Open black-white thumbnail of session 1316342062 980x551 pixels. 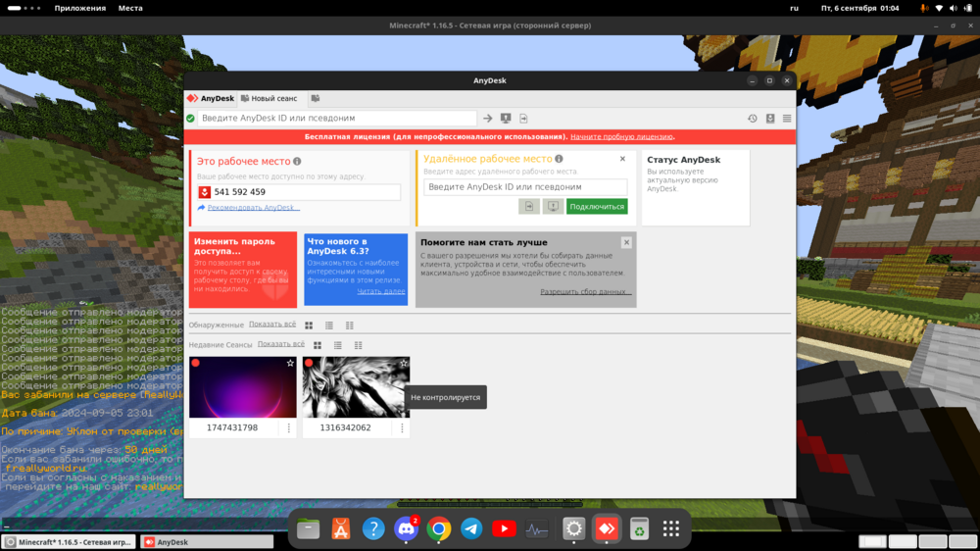coord(357,387)
